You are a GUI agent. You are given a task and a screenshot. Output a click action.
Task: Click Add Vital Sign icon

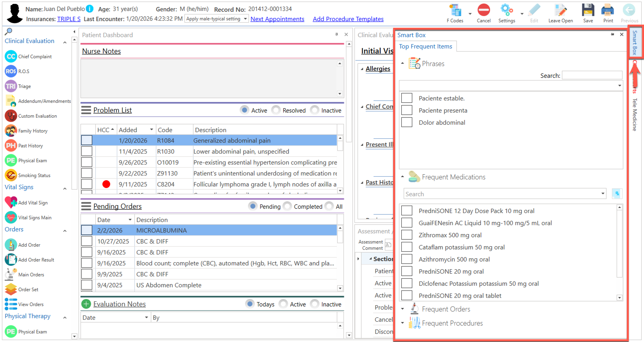pos(11,202)
